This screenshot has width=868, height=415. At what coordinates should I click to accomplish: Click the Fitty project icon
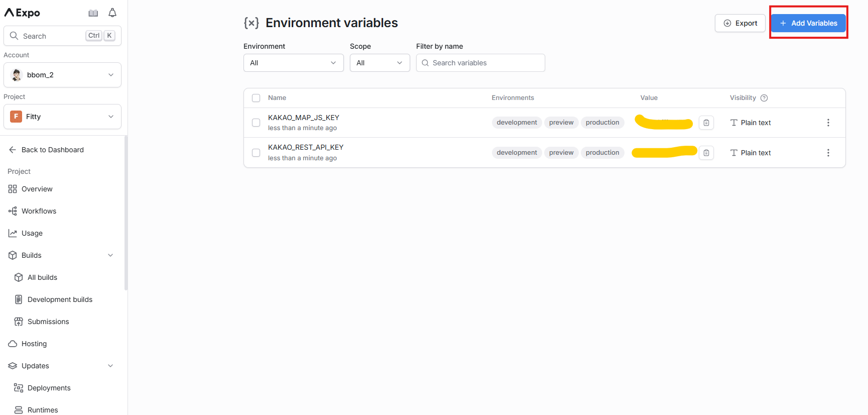click(16, 117)
